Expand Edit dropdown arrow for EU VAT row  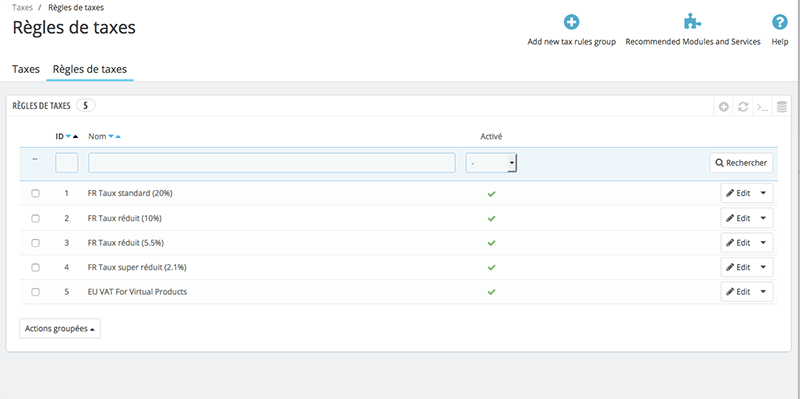(763, 291)
